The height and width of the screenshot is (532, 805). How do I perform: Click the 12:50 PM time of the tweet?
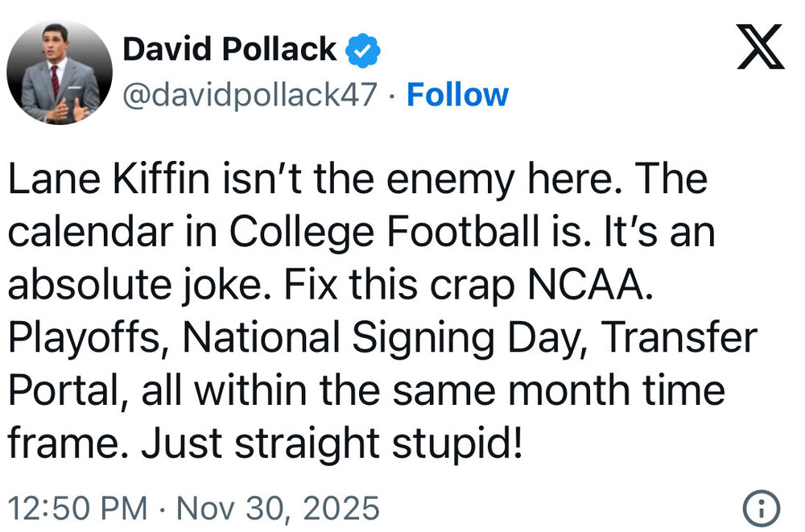(78, 509)
